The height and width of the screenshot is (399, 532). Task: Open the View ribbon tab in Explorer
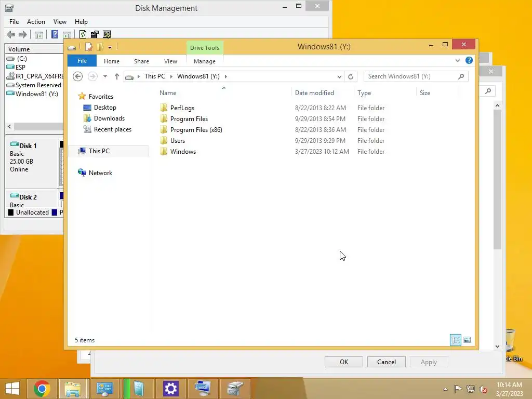click(170, 61)
